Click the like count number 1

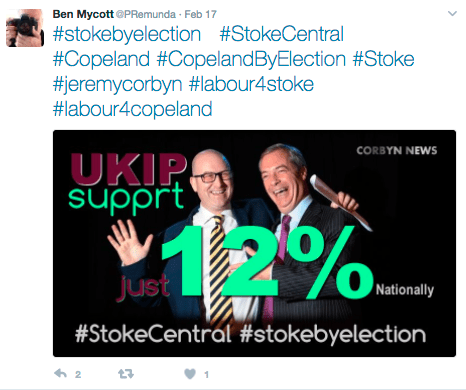(206, 375)
